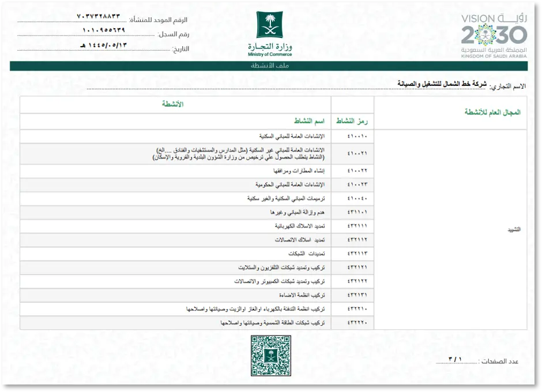
Task: Select activity code ٤٣٢٢٢٠ solar networks row
Action: point(197,323)
